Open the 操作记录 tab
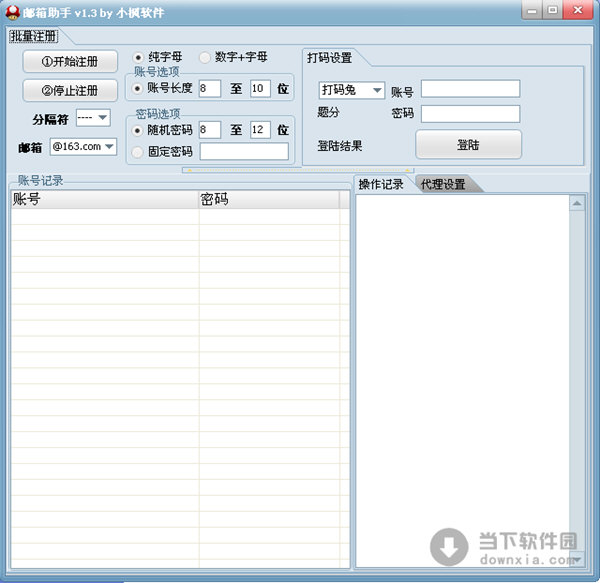Screen dimensions: 600x583 381,184
